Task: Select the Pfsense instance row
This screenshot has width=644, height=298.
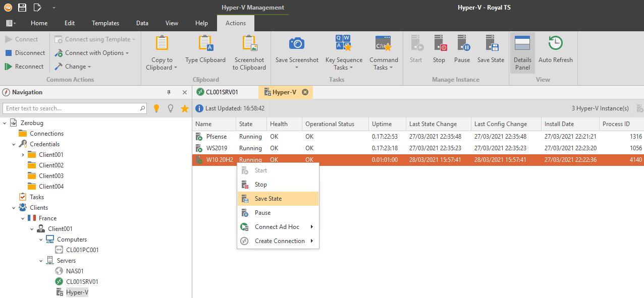Action: (x=418, y=137)
